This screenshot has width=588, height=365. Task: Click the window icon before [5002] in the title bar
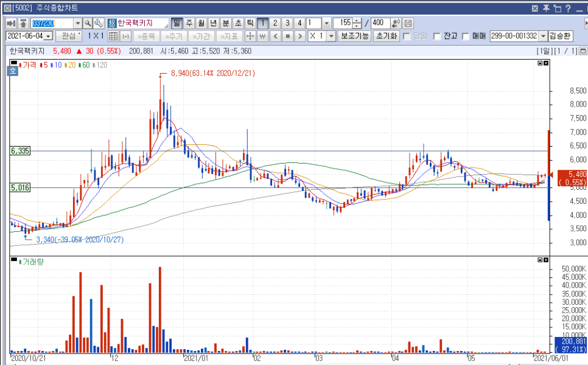pos(7,9)
